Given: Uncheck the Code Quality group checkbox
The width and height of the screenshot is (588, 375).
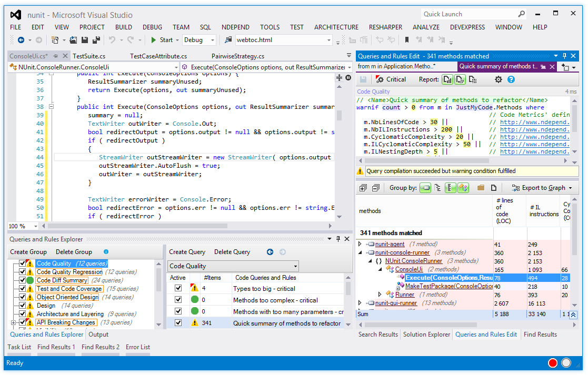Looking at the screenshot, I should pos(23,263).
